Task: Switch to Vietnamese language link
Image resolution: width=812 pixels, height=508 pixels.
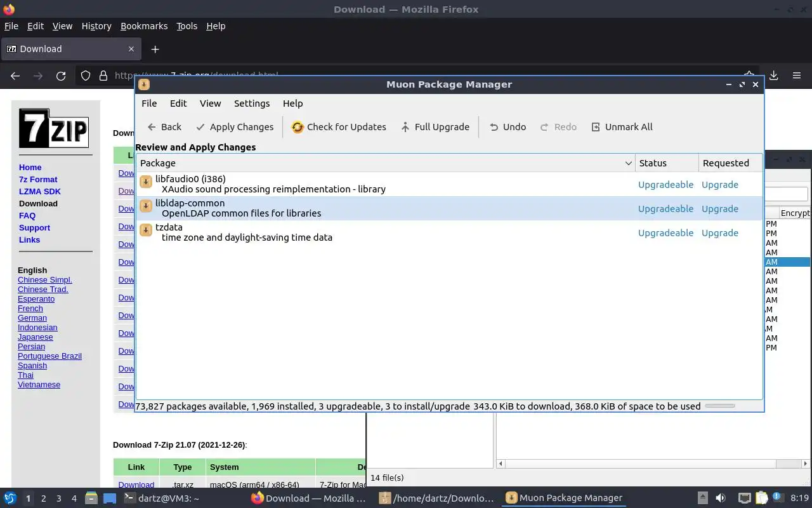Action: pyautogui.click(x=39, y=385)
